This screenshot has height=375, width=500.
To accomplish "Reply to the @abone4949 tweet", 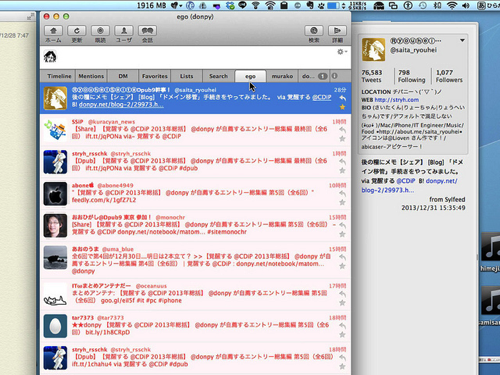I will click(x=342, y=194).
